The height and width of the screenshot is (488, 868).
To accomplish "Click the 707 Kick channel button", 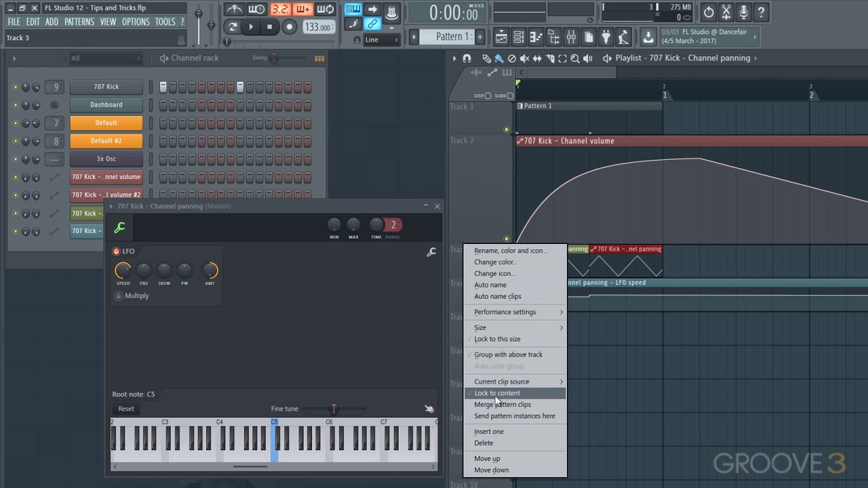I will click(106, 87).
